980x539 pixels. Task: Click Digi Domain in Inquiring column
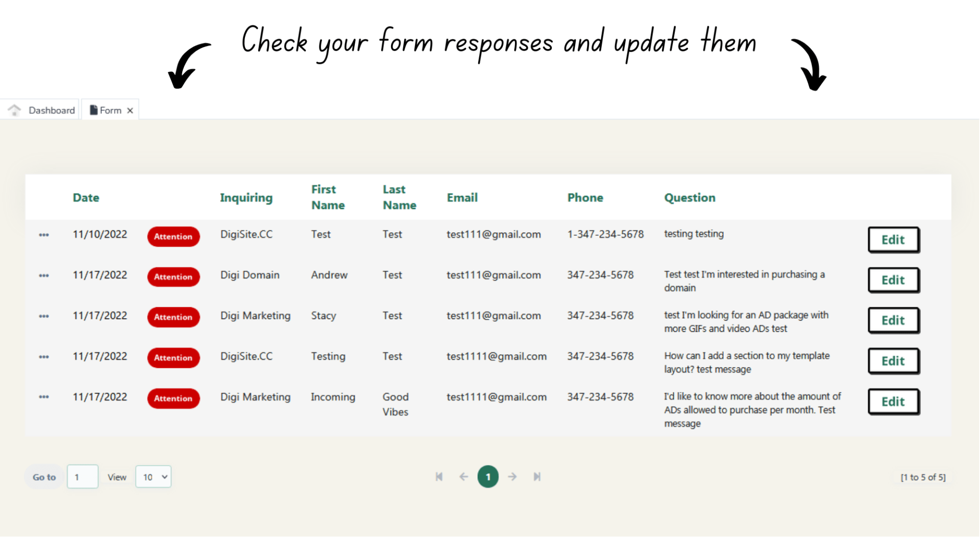click(250, 275)
